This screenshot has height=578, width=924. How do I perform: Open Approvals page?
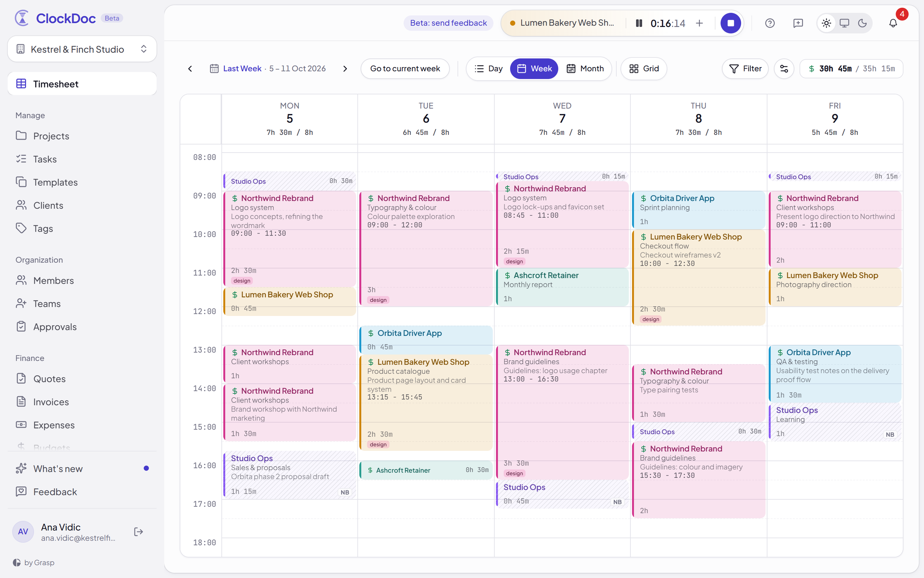pos(82,326)
